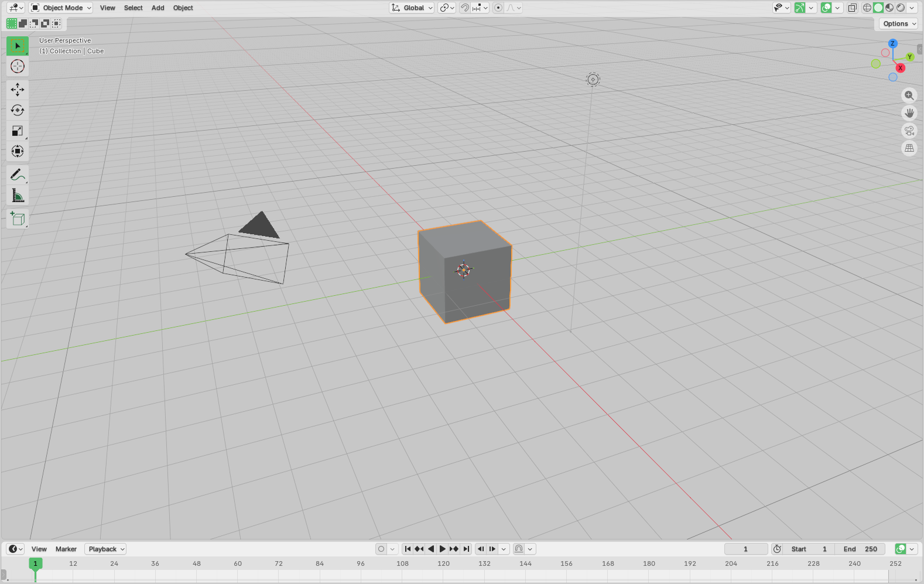
Task: Activate the 3D Cursor tool
Action: pos(17,66)
